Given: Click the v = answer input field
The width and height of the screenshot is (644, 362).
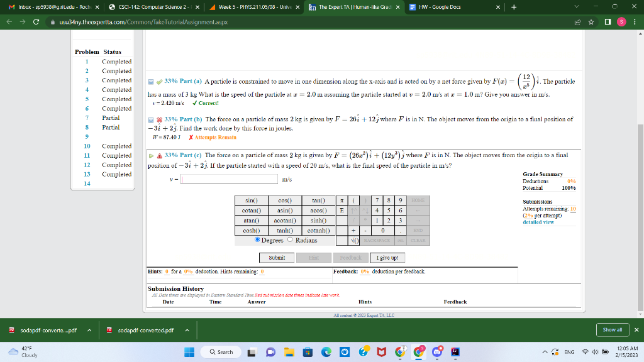Looking at the screenshot, I should [230, 178].
